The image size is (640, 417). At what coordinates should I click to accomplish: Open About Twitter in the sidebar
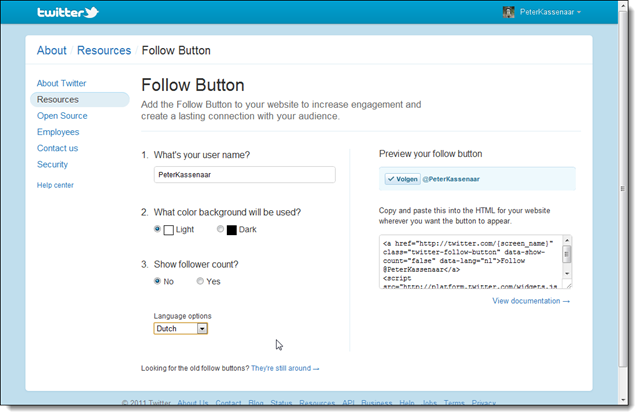pyautogui.click(x=62, y=83)
